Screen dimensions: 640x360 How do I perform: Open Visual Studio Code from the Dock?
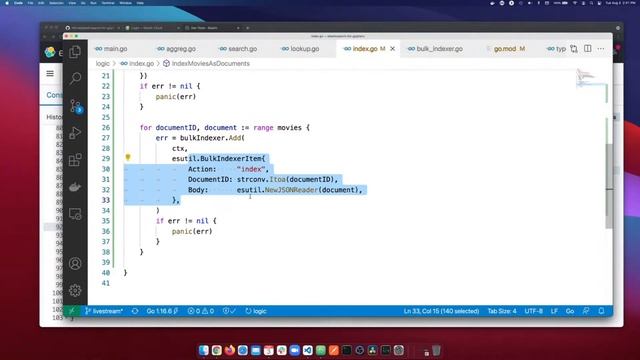click(x=307, y=350)
